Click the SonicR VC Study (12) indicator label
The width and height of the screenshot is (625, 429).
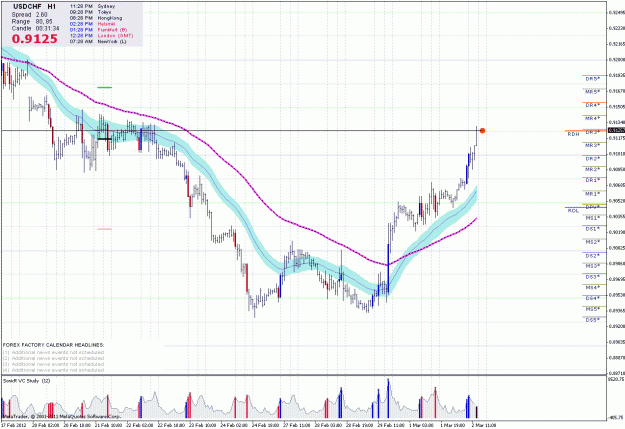tap(26, 381)
